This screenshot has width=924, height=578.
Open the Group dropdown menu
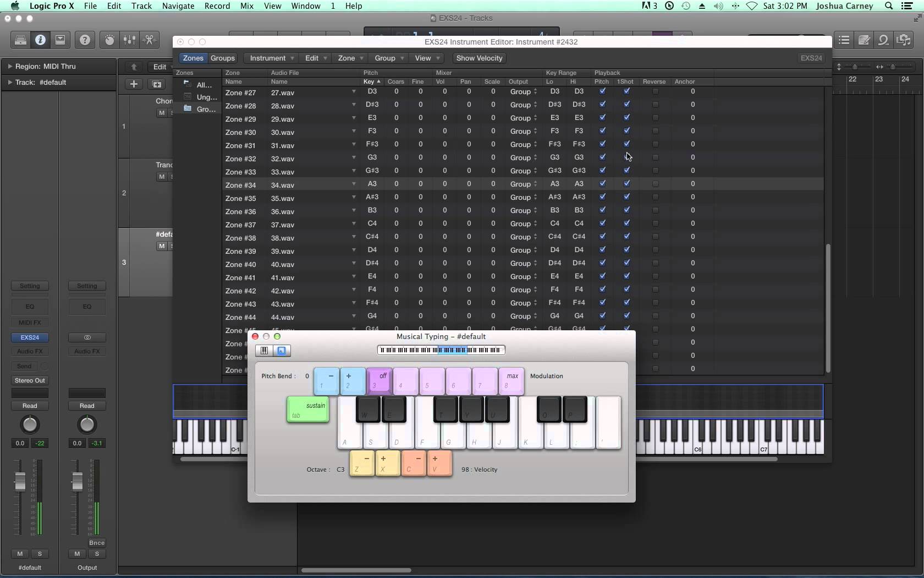[389, 58]
